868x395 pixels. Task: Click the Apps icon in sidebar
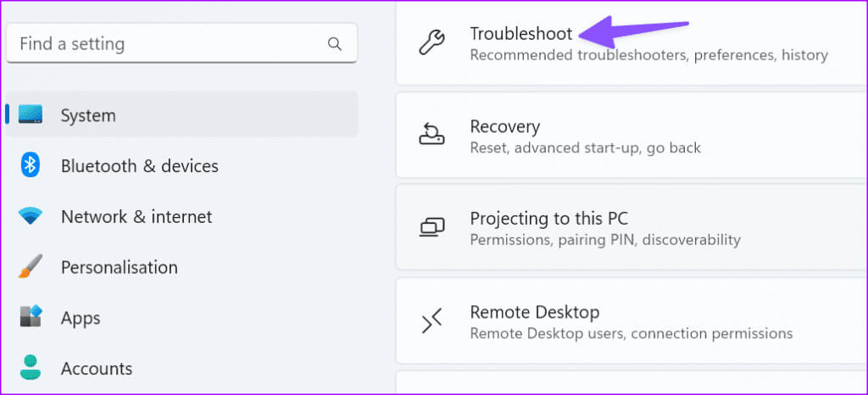(31, 317)
